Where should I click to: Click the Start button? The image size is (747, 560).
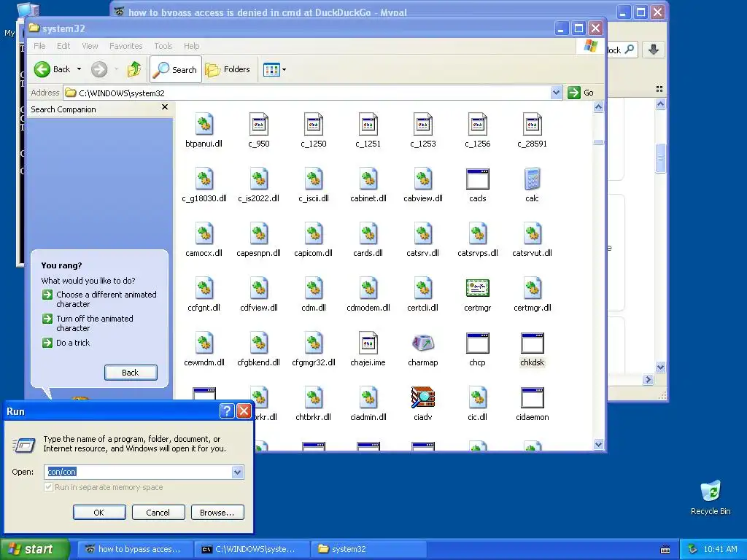(x=34, y=549)
